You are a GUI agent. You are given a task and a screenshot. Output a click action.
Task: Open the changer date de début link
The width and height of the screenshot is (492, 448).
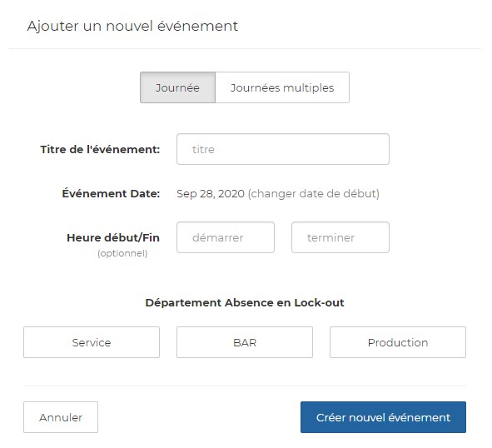tap(314, 194)
